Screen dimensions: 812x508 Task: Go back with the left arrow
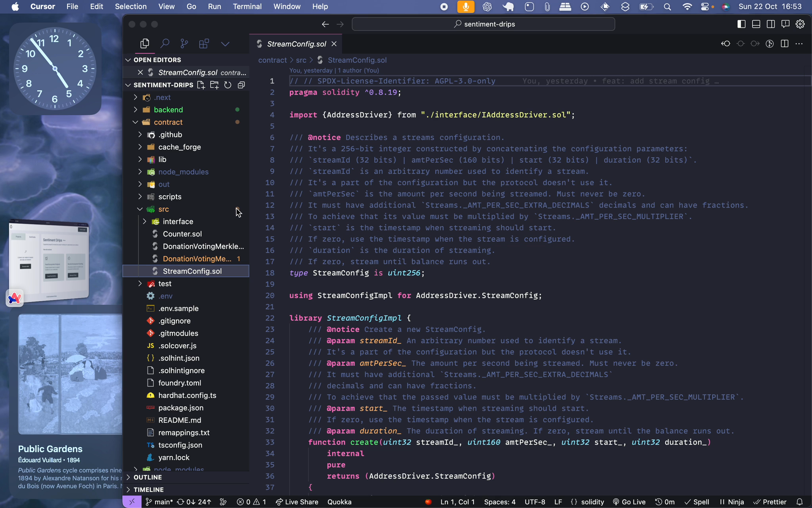[325, 24]
